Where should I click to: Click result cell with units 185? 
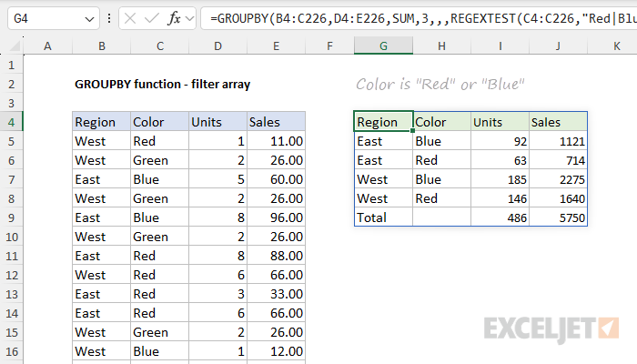click(500, 179)
